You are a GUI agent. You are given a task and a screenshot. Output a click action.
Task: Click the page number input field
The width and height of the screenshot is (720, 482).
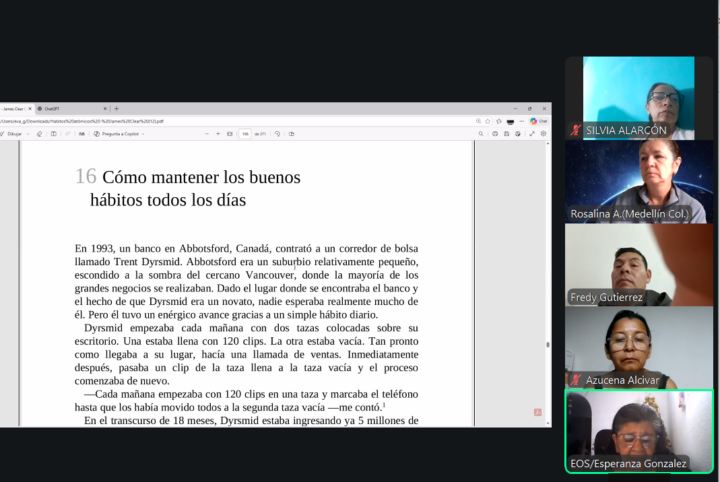(245, 133)
